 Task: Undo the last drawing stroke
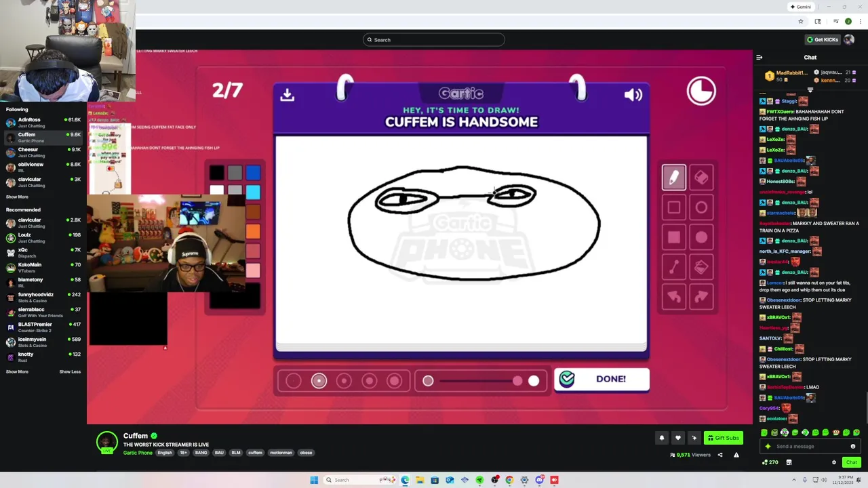tap(674, 297)
